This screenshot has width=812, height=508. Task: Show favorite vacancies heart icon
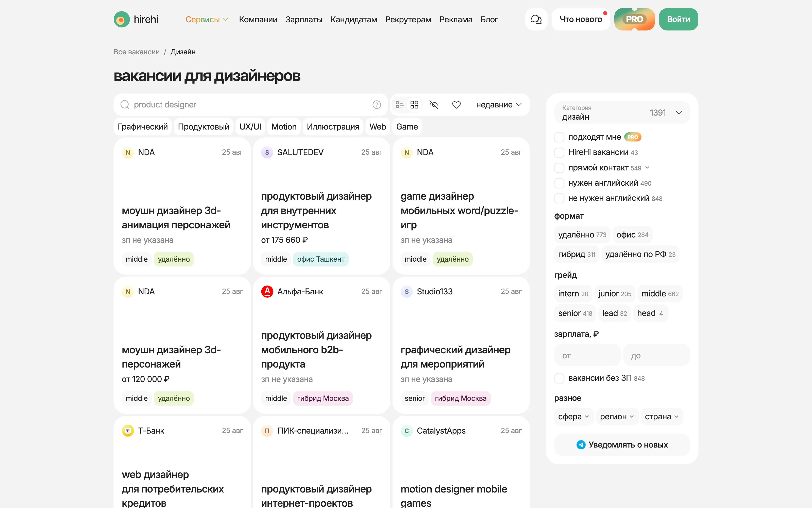[456, 105]
